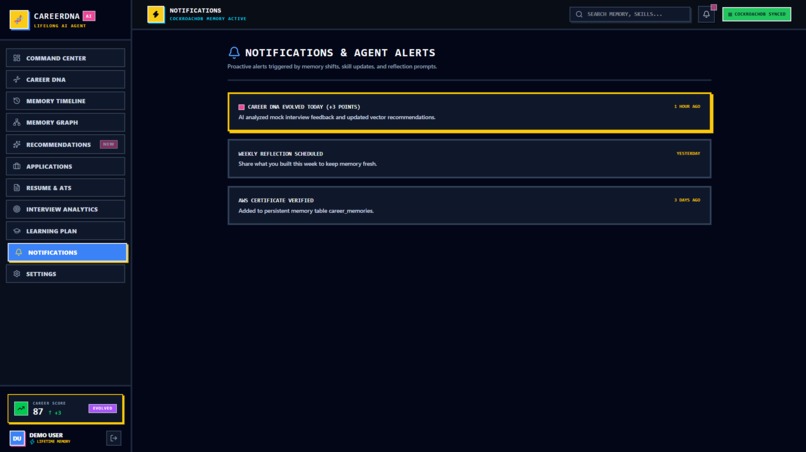The height and width of the screenshot is (452, 806).
Task: Click 'Cockroachdb Memory Active' header subtitle
Action: pyautogui.click(x=208, y=19)
